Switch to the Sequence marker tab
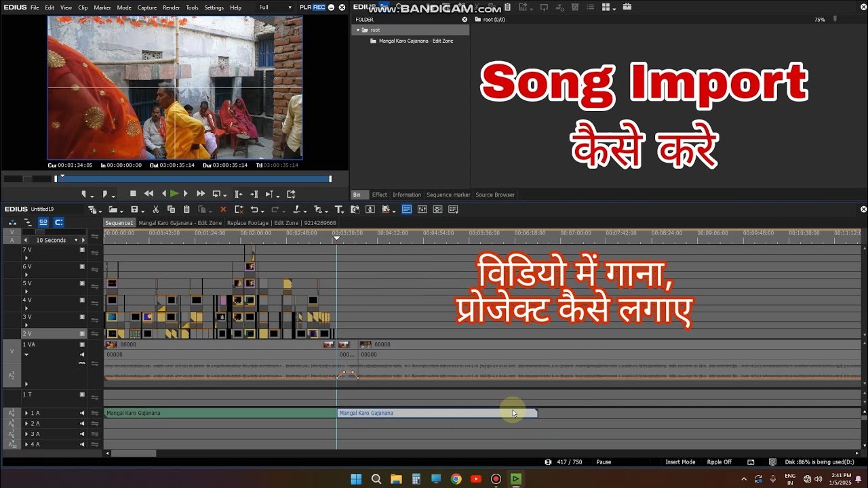The height and width of the screenshot is (488, 868). coord(448,195)
